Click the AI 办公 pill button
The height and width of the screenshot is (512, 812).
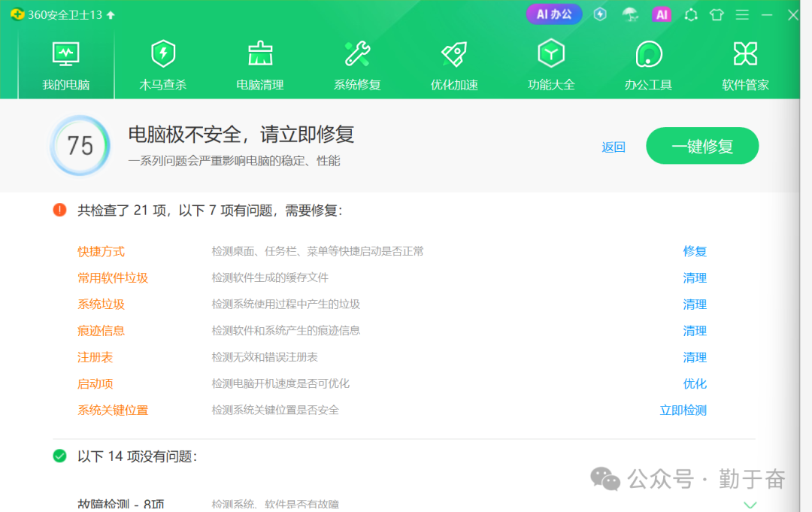554,14
